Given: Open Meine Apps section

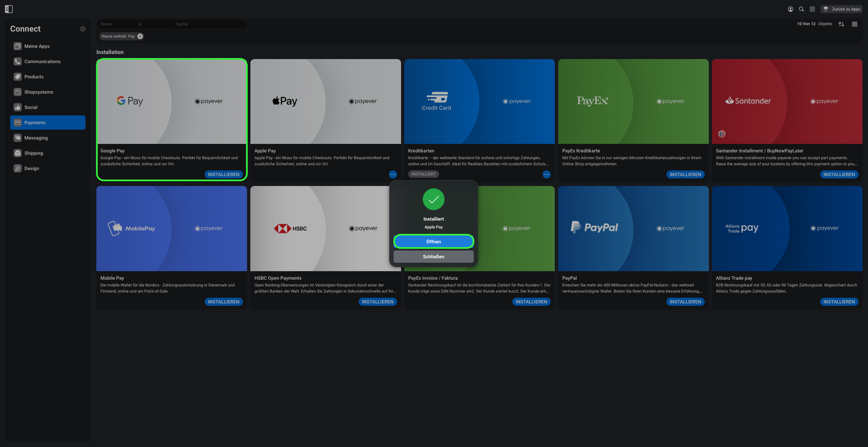Looking at the screenshot, I should click(x=48, y=46).
